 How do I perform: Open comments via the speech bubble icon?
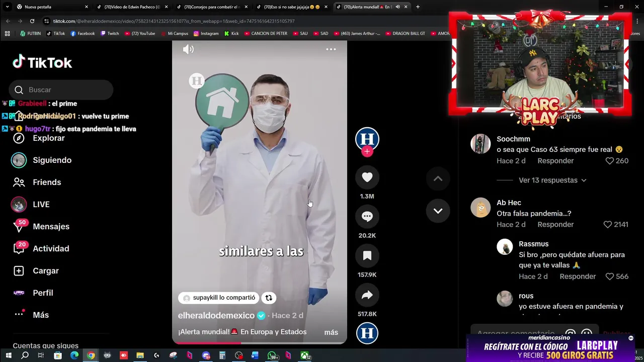pos(367,217)
